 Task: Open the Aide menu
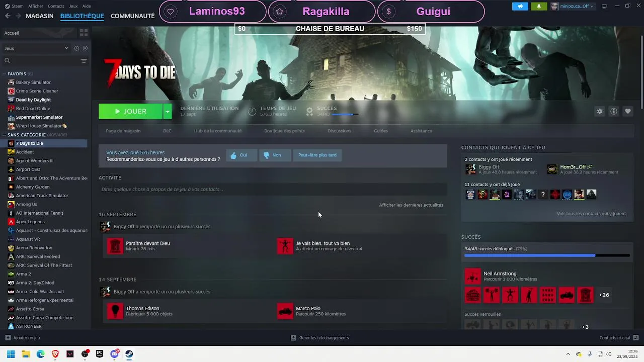coord(87,6)
